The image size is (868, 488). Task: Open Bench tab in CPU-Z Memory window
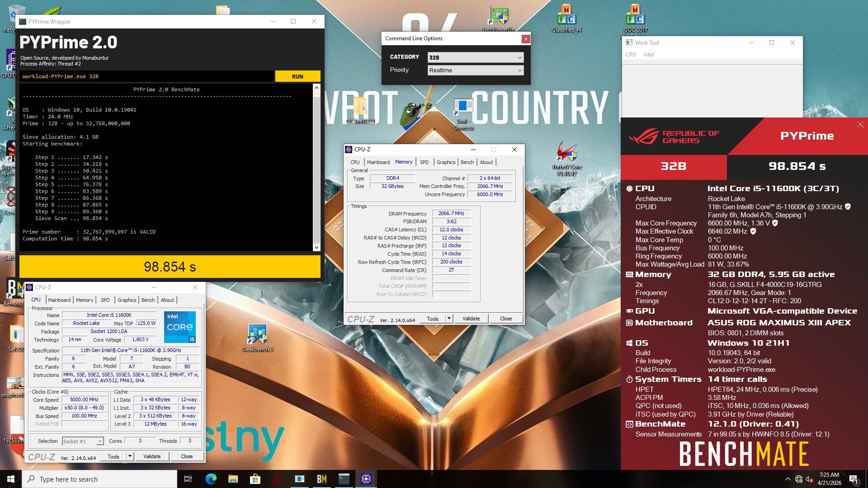467,162
